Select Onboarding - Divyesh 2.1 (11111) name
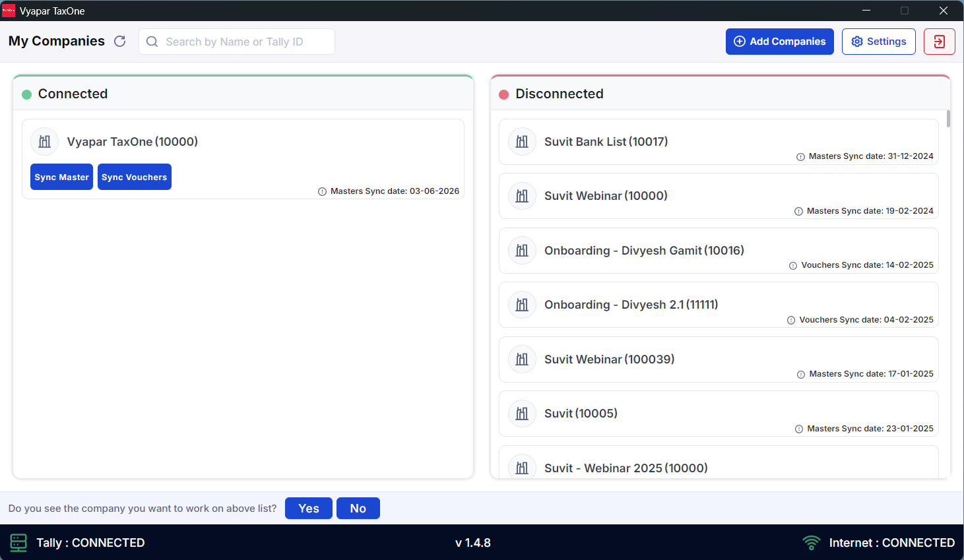Viewport: 964px width, 560px height. click(631, 305)
